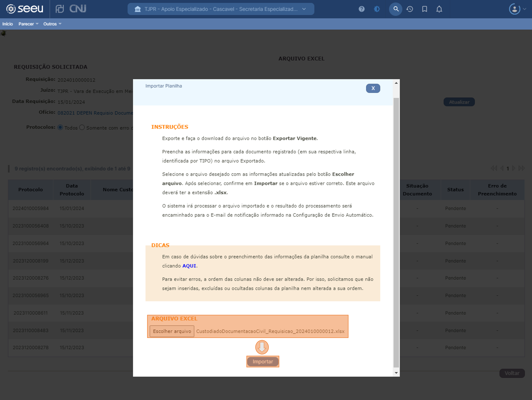532x400 pixels.
Task: Select the Somente com erro radio button
Action: pyautogui.click(x=82, y=127)
